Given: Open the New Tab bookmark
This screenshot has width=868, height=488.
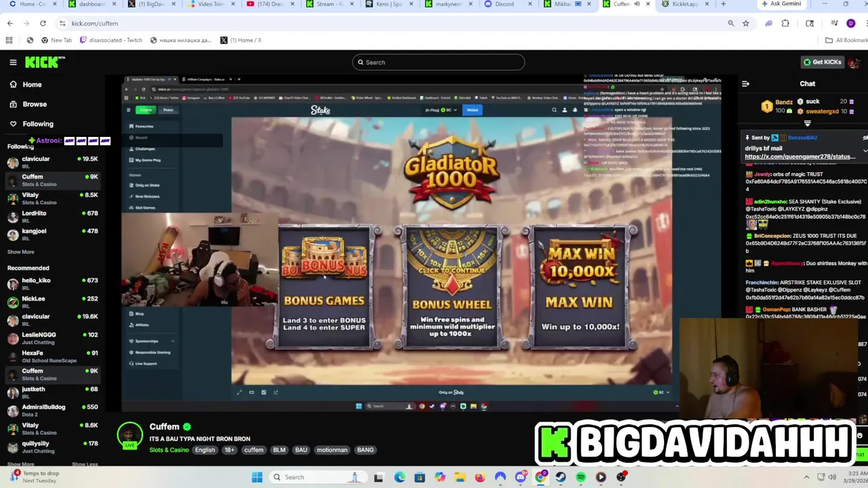Looking at the screenshot, I should [56, 40].
